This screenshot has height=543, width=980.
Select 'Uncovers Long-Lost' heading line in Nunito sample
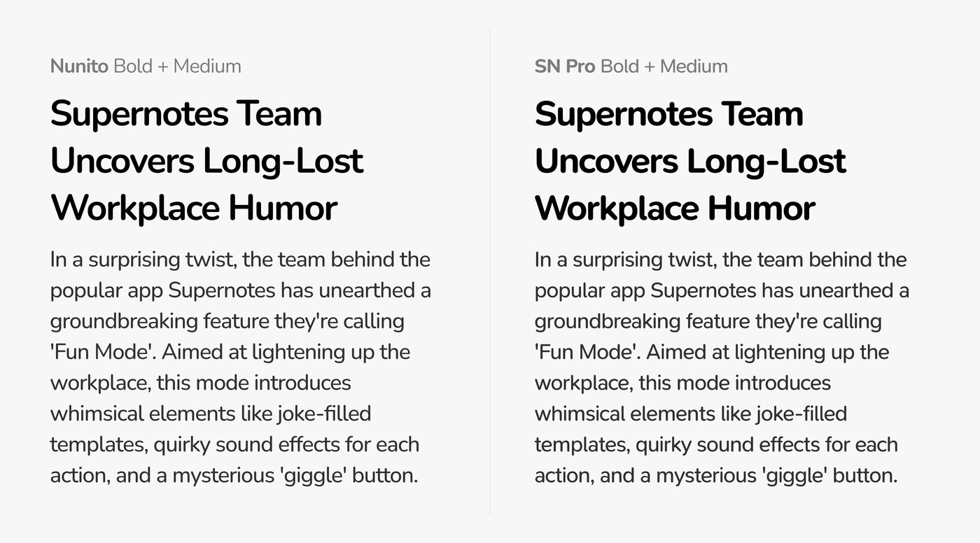[x=206, y=162]
